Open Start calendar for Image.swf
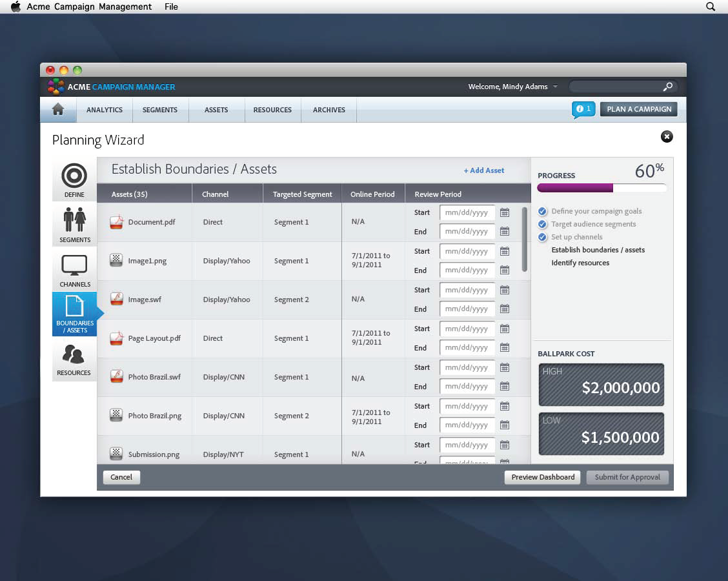The height and width of the screenshot is (581, 728). point(505,290)
